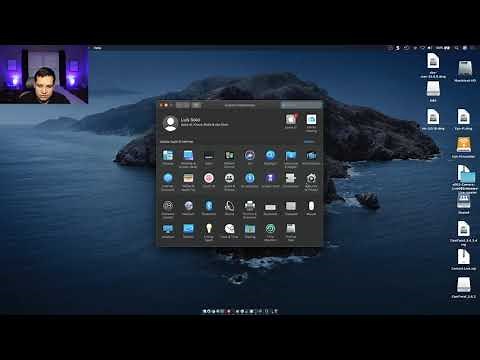Select the Macintosh HD drive on the desktop

coord(465,71)
